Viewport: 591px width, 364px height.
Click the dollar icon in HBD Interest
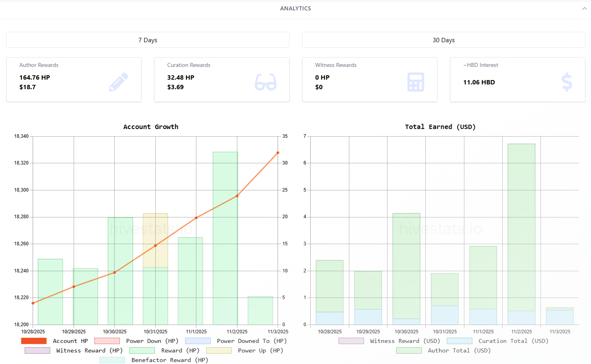(566, 82)
